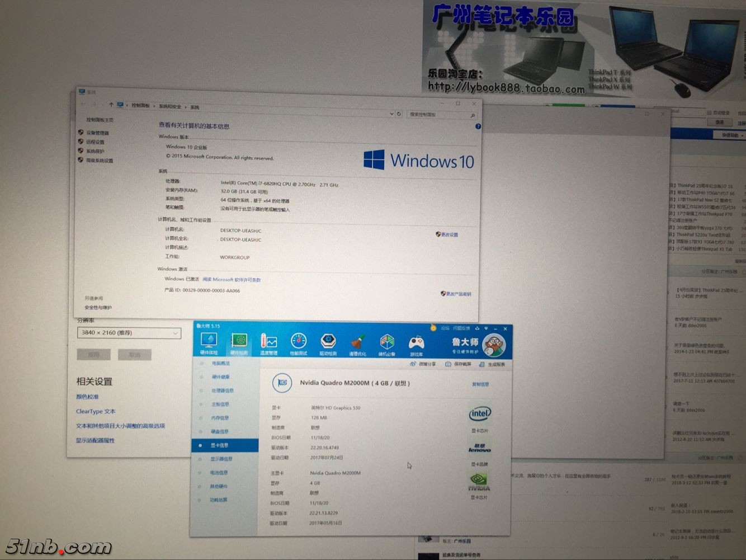Select 显示器信息 in Lu Master sidebar

(221, 459)
